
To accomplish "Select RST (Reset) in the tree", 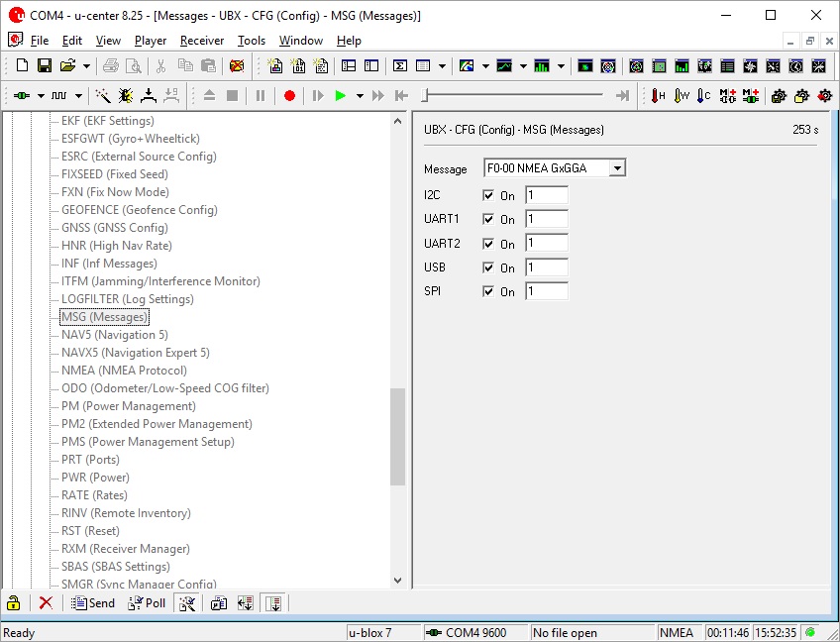I will (90, 531).
